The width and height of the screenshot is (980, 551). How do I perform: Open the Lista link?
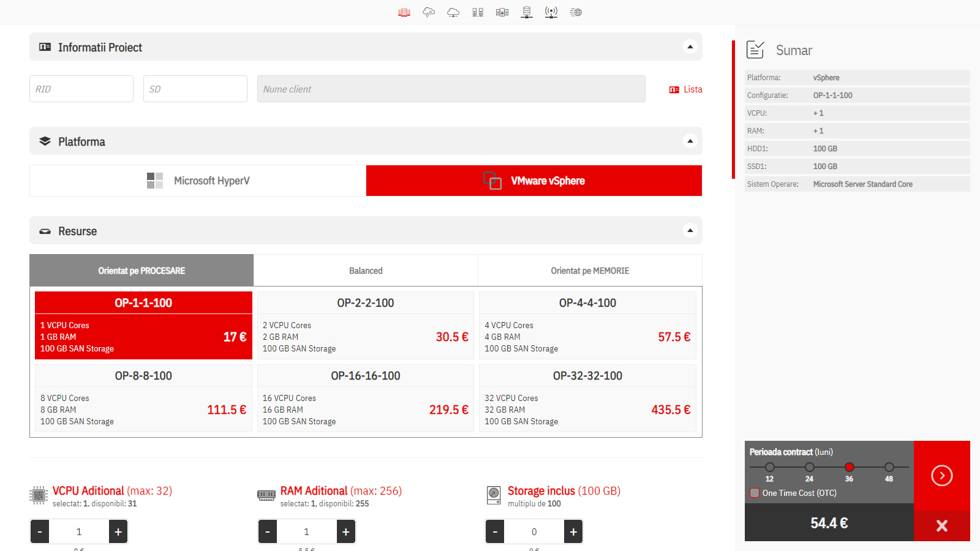(686, 89)
